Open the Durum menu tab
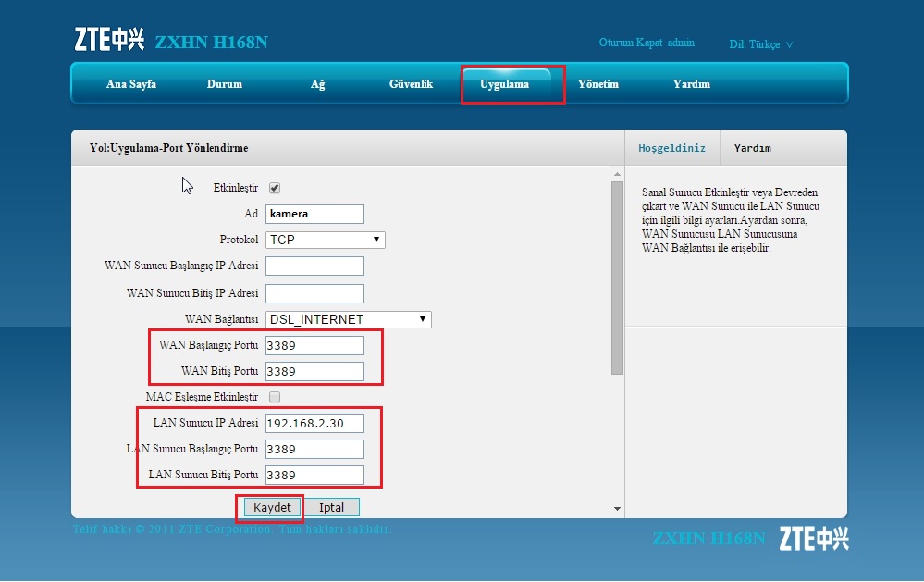This screenshot has width=924, height=582. [x=225, y=84]
